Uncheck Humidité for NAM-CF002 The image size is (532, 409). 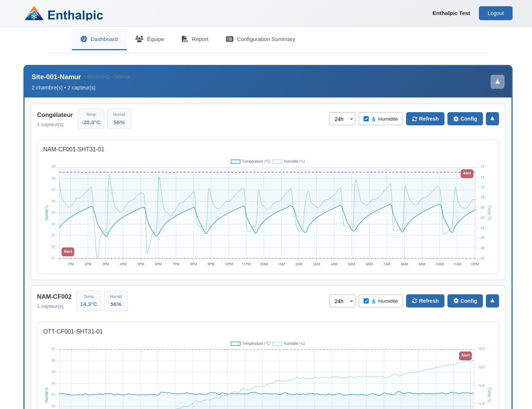366,301
